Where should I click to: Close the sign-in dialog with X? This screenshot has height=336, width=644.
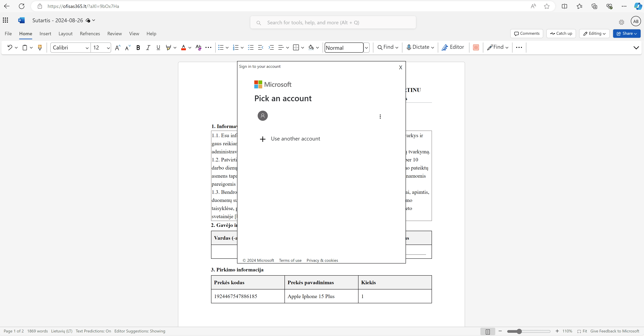tap(401, 67)
